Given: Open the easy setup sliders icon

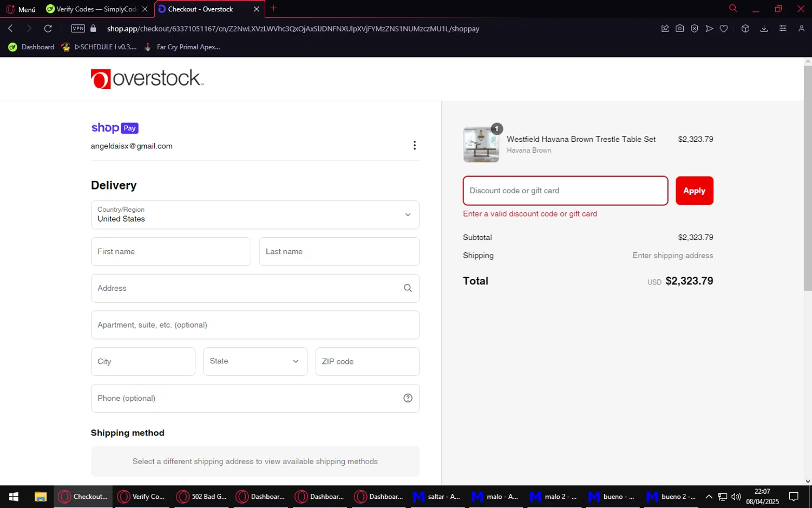Looking at the screenshot, I should tap(783, 29).
